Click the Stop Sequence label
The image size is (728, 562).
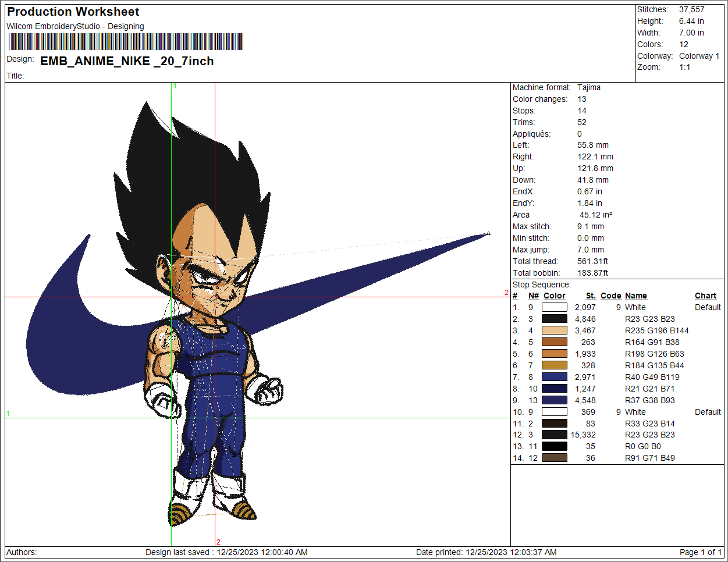tap(542, 284)
